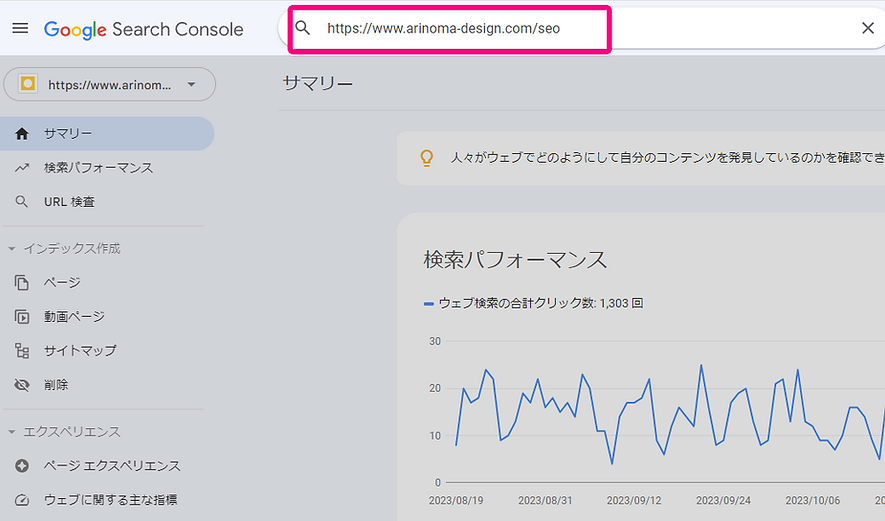Click the 2023/09/24 axis label on the chart
The height and width of the screenshot is (521, 885).
point(724,501)
